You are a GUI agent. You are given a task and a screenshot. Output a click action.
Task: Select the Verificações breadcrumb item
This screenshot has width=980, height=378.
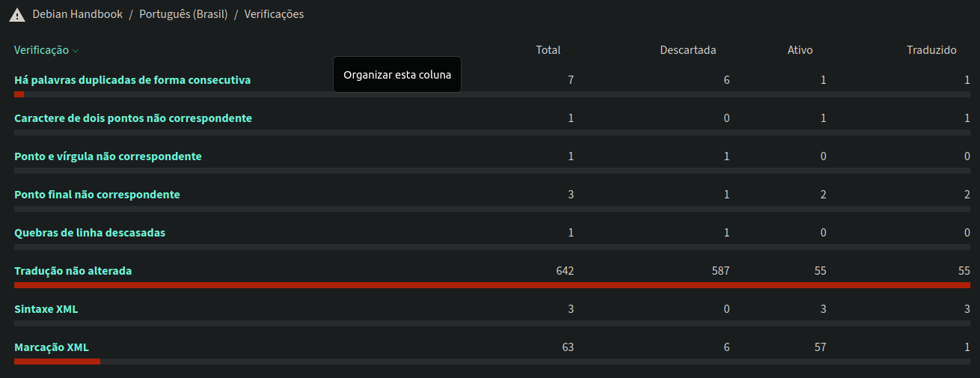pyautogui.click(x=274, y=14)
